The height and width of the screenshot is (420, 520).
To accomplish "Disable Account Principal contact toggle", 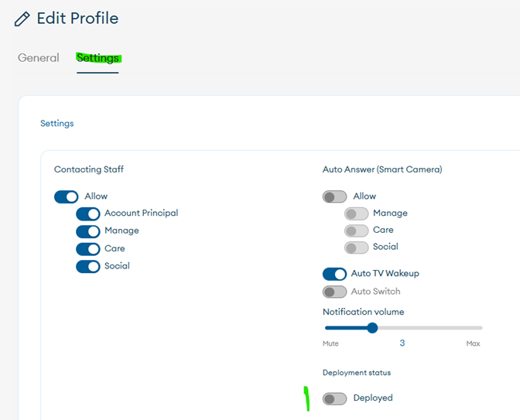I will (88, 213).
